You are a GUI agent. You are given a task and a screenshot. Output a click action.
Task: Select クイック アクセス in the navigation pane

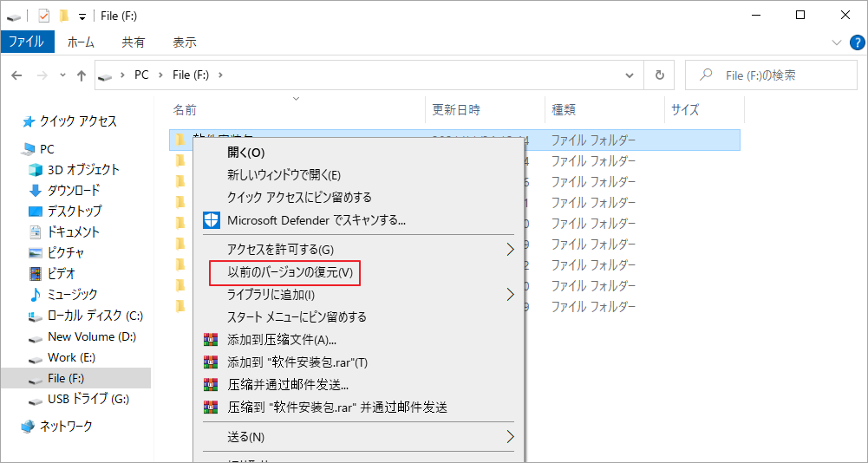coord(69,121)
